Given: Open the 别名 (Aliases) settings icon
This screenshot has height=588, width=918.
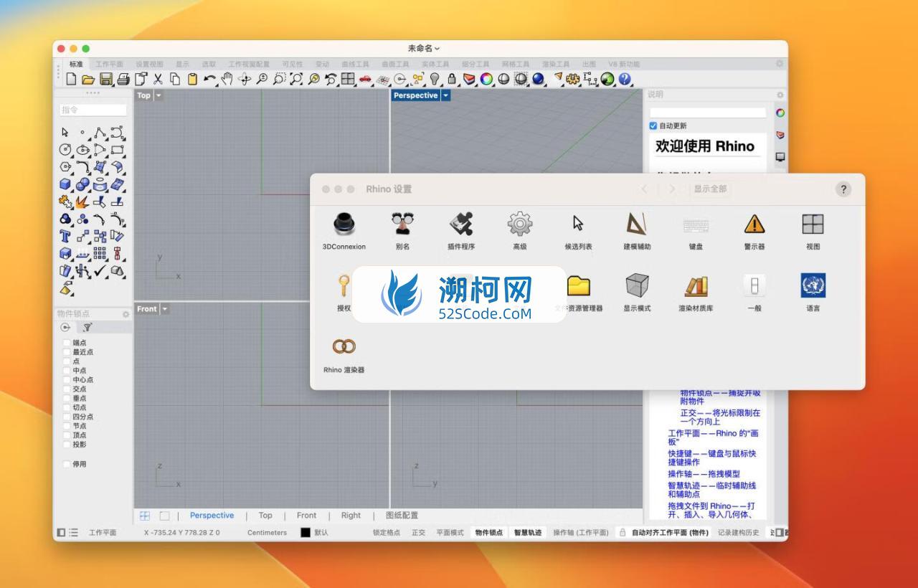Looking at the screenshot, I should pos(402,231).
